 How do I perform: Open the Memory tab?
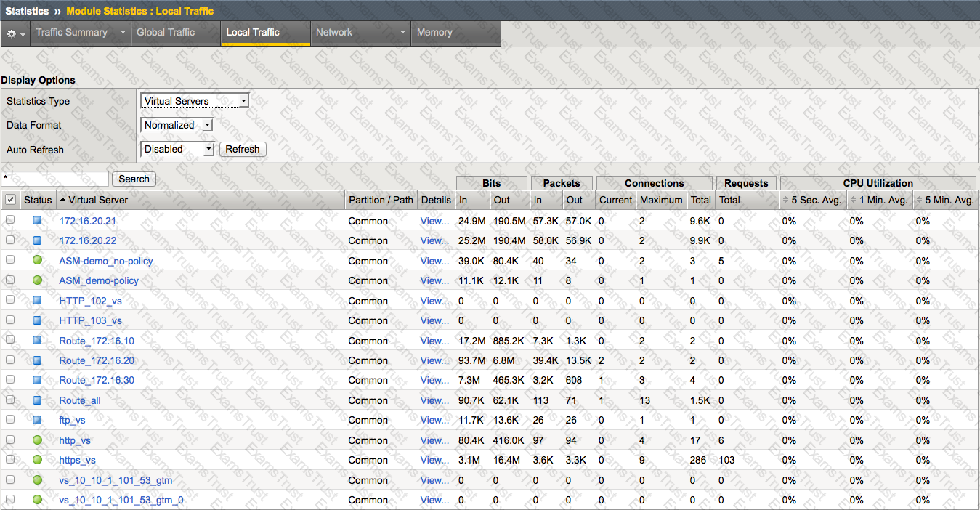coord(434,33)
